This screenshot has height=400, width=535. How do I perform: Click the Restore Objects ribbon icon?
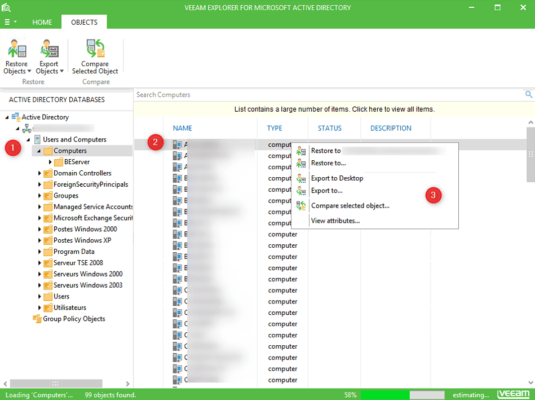17,48
